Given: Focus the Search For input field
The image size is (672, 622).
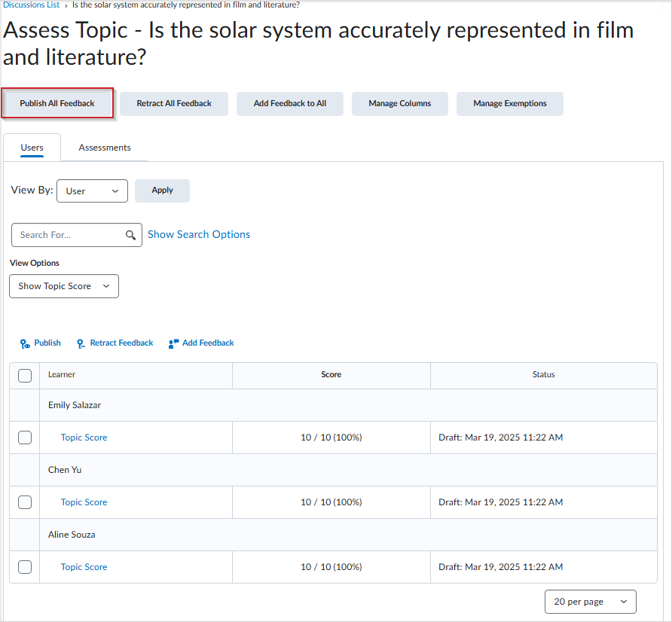Looking at the screenshot, I should pos(68,235).
